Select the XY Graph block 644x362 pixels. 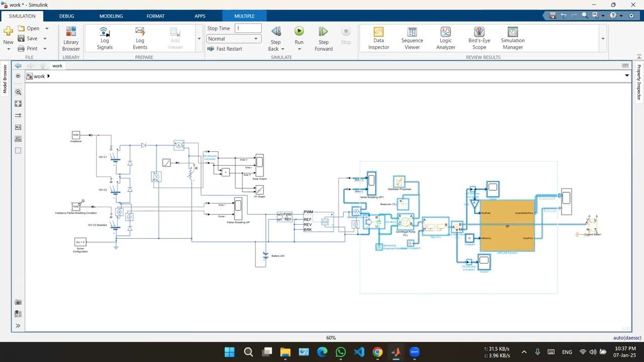[x=260, y=190]
